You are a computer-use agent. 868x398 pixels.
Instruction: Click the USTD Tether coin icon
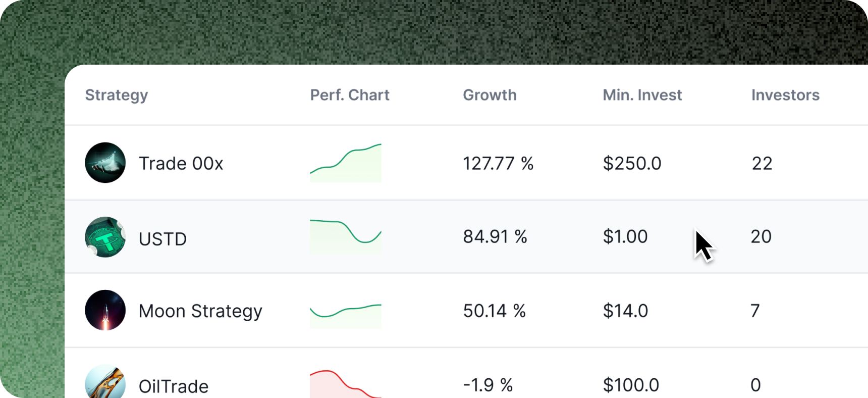click(x=105, y=237)
